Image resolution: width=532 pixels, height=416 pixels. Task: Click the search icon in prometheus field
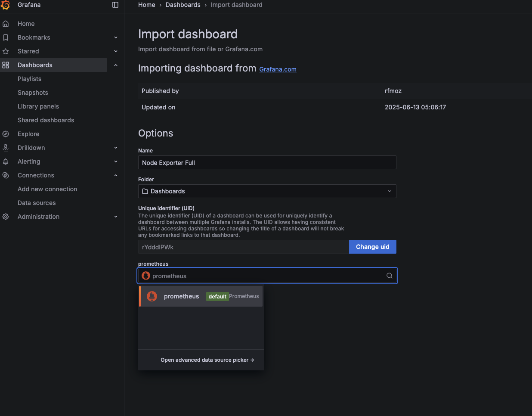[390, 276]
